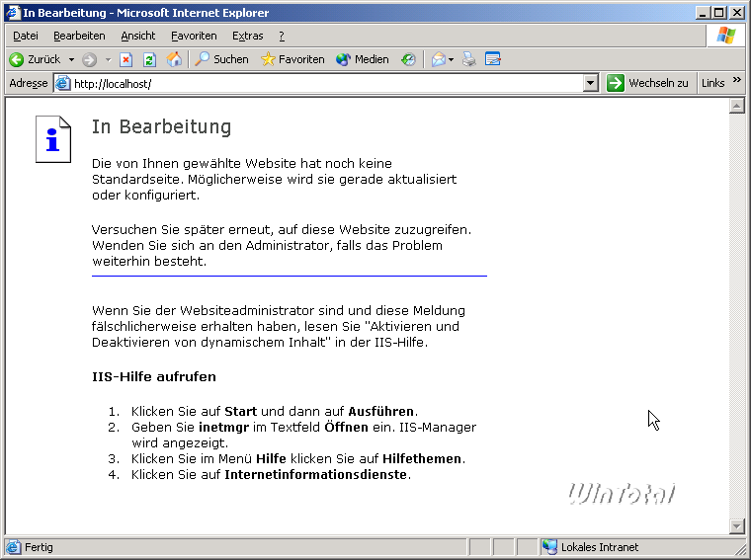This screenshot has height=560, width=751.
Task: Expand the Forward history dropdown arrow
Action: point(109,60)
